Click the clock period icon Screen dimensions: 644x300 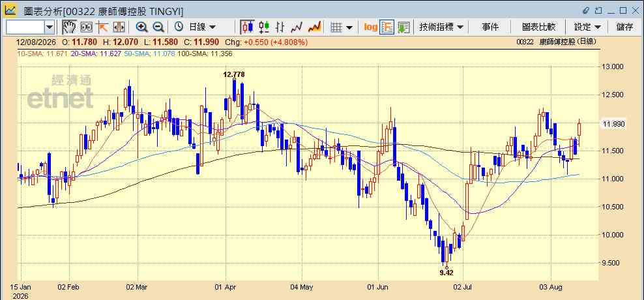[x=179, y=27]
